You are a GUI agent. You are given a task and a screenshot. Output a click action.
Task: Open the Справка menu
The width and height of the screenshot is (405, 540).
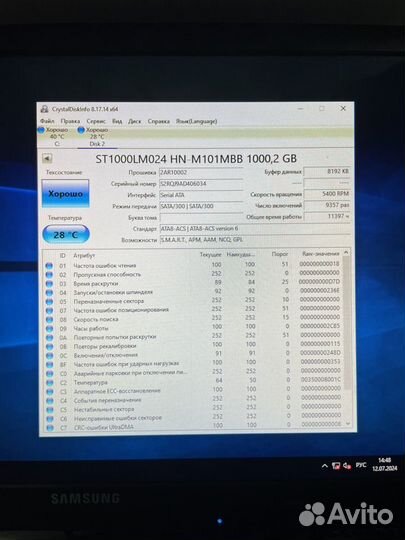(x=159, y=121)
